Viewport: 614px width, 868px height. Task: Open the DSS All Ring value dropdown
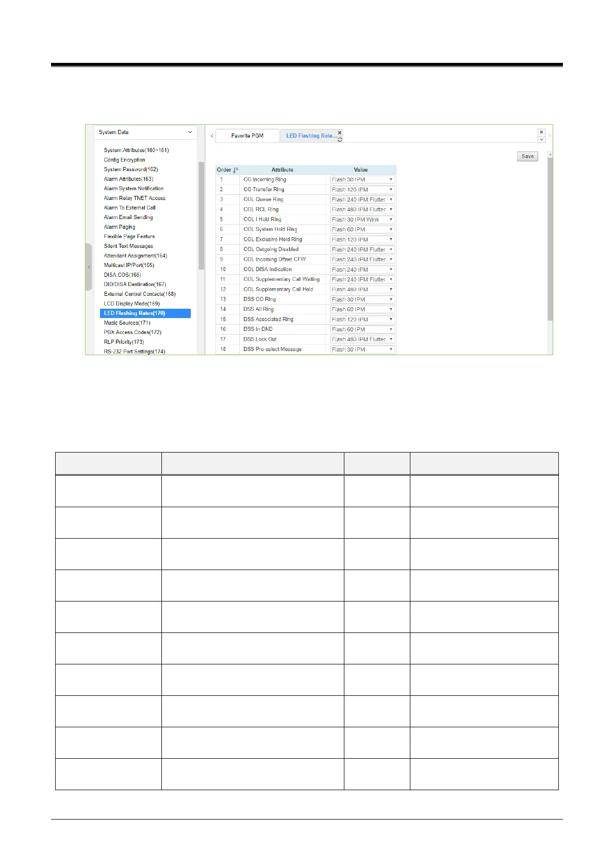click(x=362, y=309)
